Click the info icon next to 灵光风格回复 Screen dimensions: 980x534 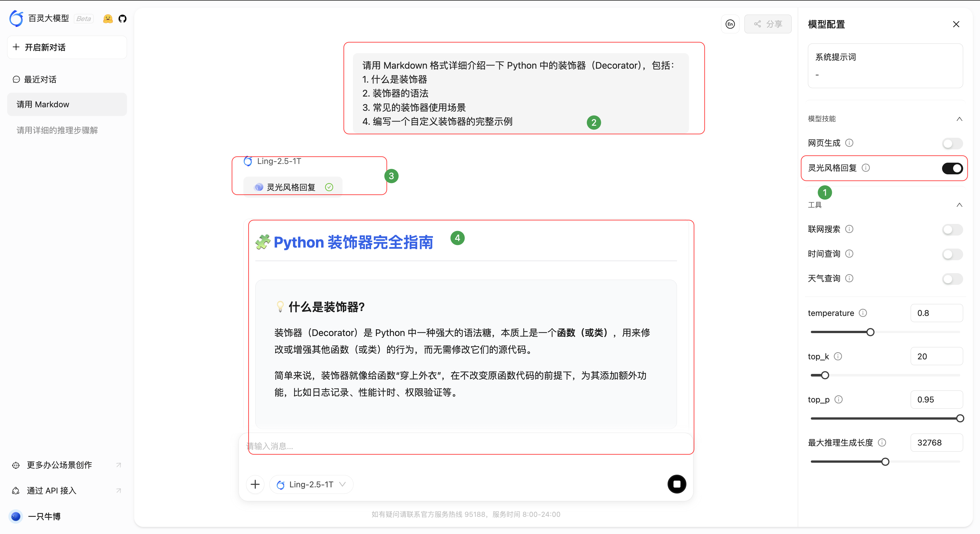pos(866,167)
